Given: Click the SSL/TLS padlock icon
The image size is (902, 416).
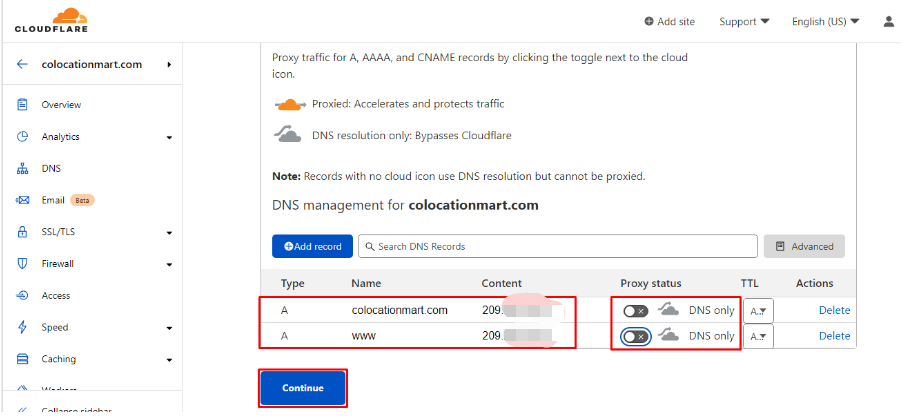Looking at the screenshot, I should (x=22, y=232).
